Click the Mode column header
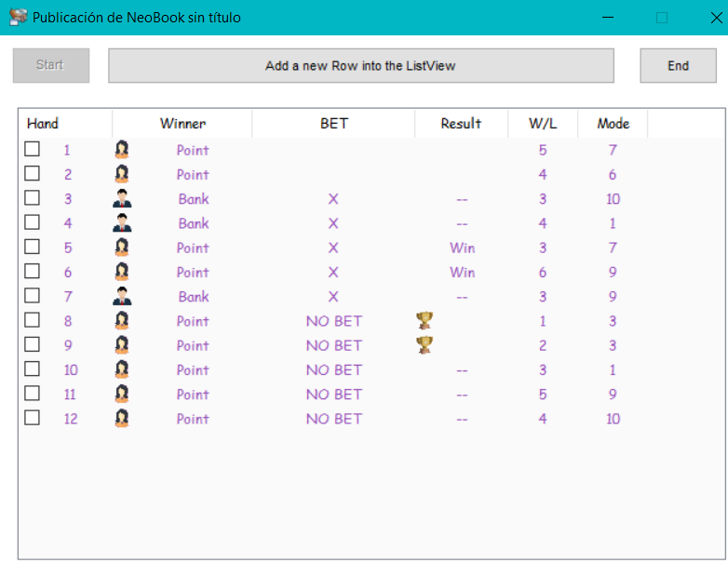Image resolution: width=728 pixels, height=563 pixels. tap(613, 124)
